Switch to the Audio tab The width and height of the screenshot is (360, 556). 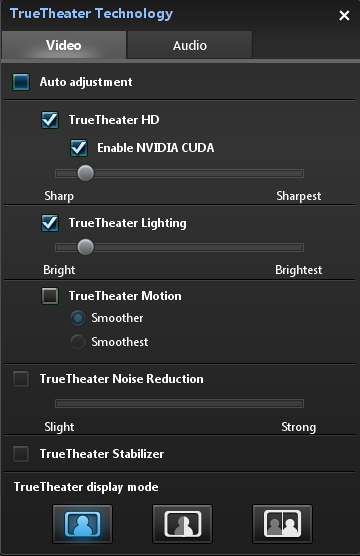pyautogui.click(x=190, y=45)
